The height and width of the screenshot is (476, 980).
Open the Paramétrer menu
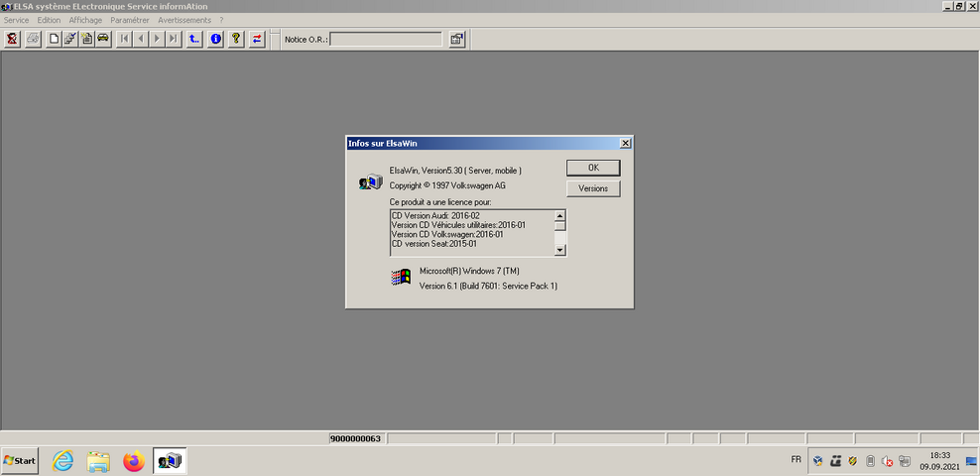click(130, 20)
